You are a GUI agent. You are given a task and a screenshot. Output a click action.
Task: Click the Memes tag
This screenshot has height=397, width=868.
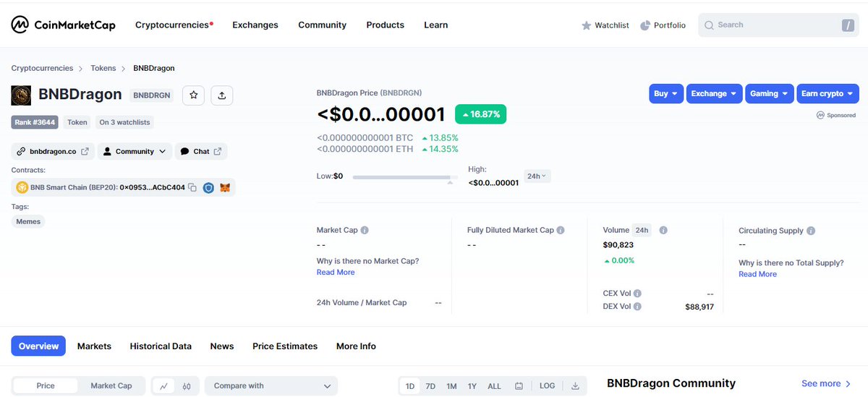[29, 221]
